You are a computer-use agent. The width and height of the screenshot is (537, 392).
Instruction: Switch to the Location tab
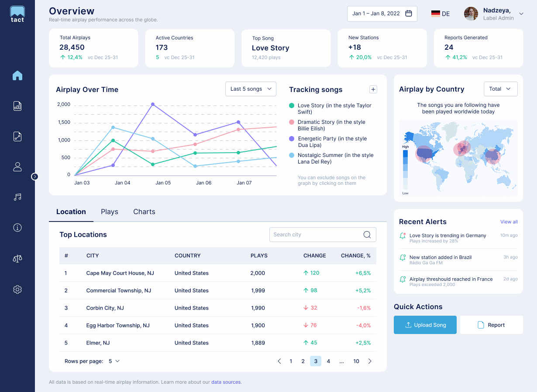point(71,211)
